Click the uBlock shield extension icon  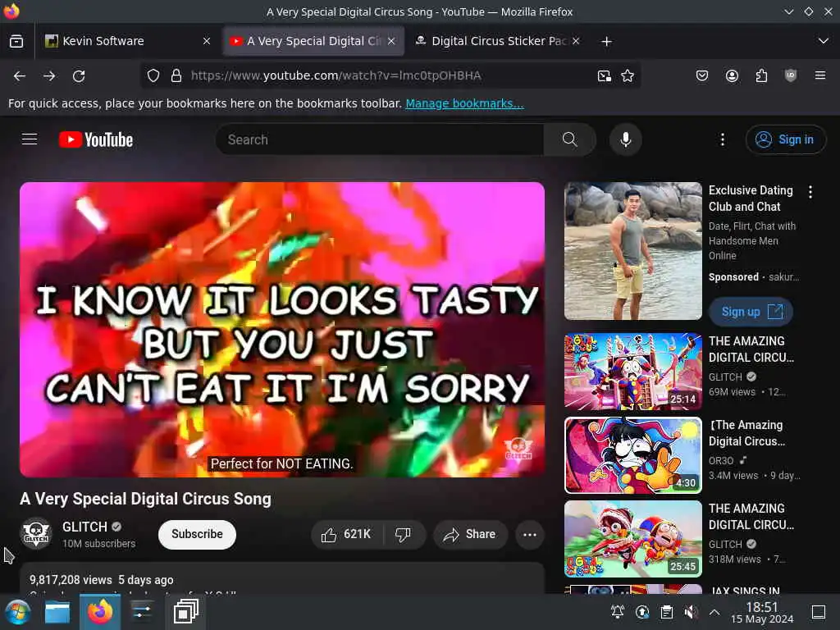[x=791, y=76]
